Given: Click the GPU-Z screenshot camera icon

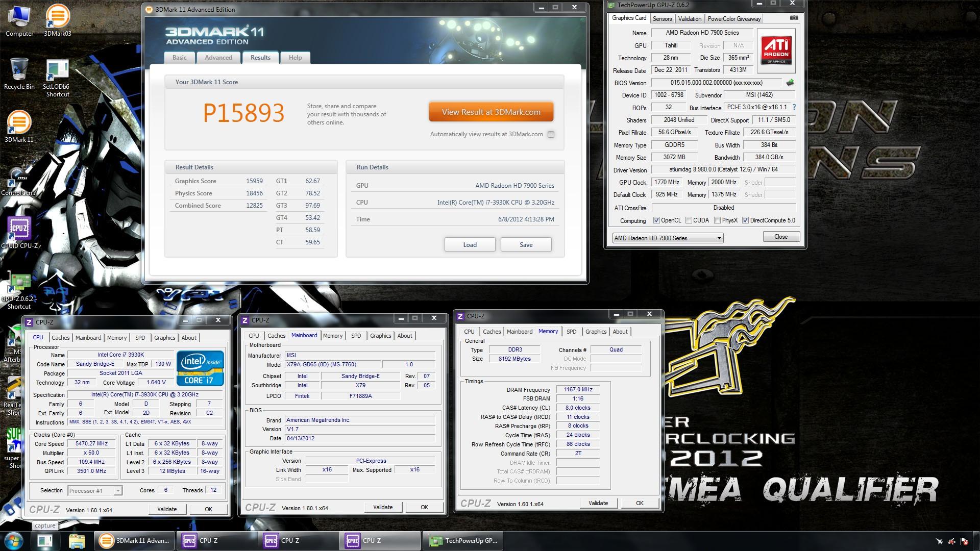Looking at the screenshot, I should coord(794,18).
